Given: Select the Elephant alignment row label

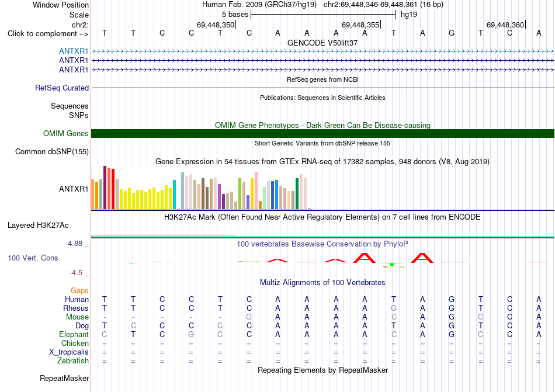Looking at the screenshot, I should [x=74, y=334].
